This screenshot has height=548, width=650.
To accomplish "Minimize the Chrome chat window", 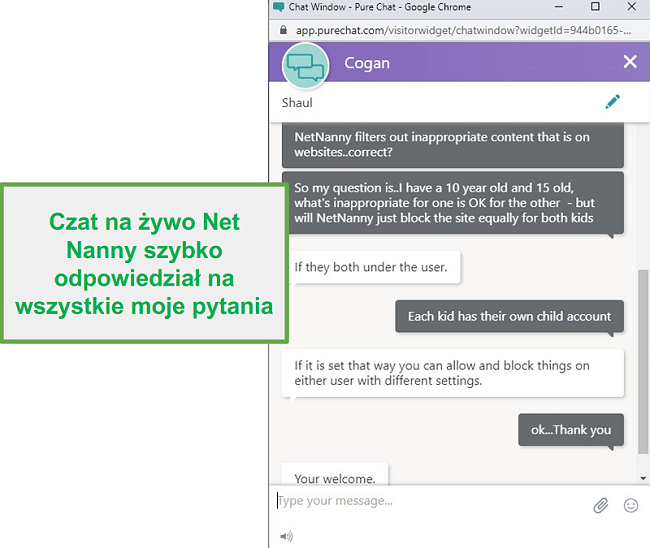I will click(x=559, y=7).
